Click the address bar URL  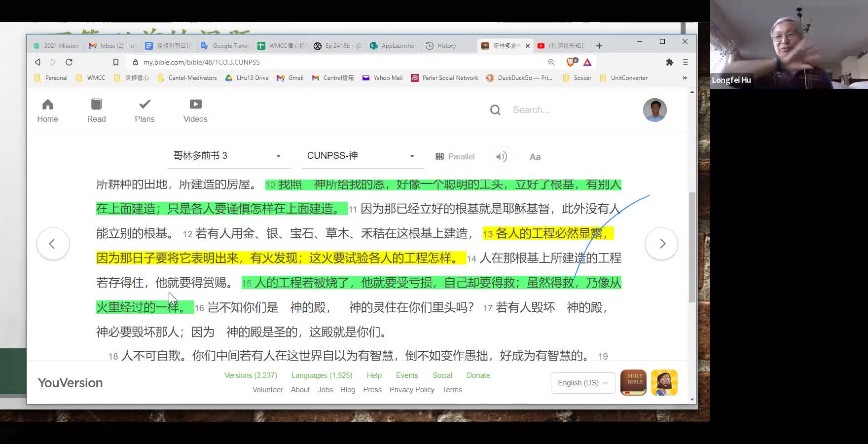pos(201,62)
